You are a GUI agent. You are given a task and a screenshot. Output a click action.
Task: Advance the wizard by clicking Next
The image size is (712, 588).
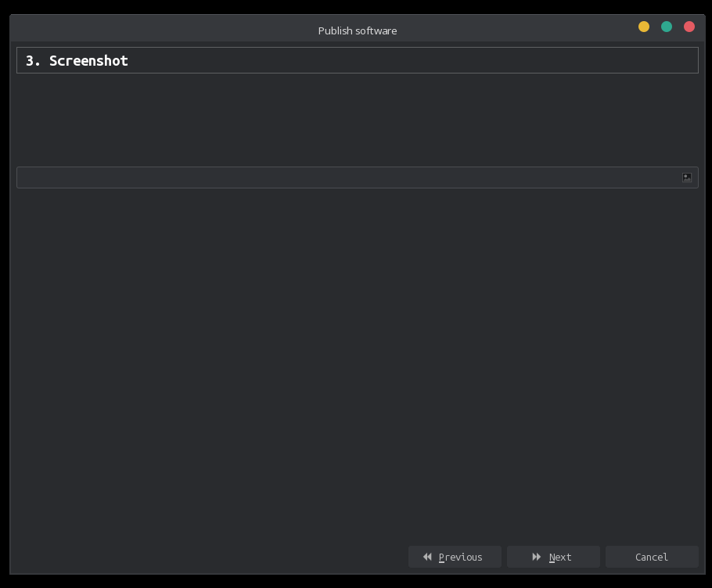[x=553, y=557]
